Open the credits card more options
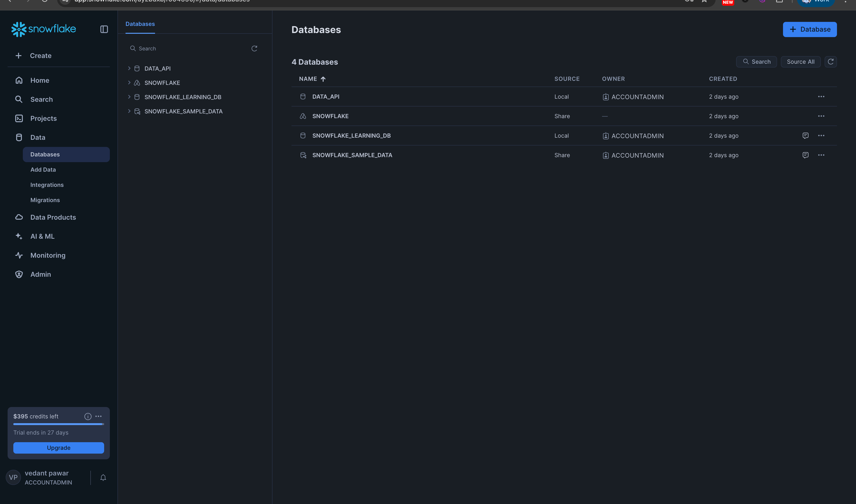The height and width of the screenshot is (504, 856). pos(98,416)
